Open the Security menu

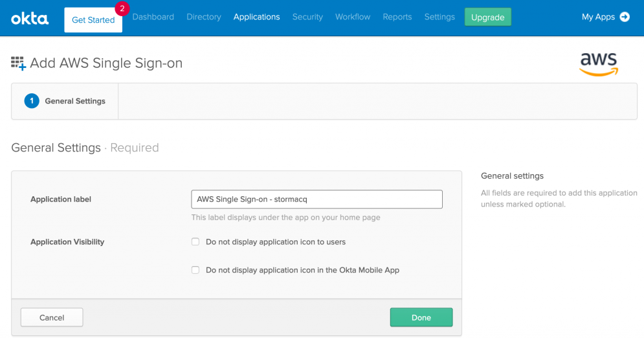point(307,17)
